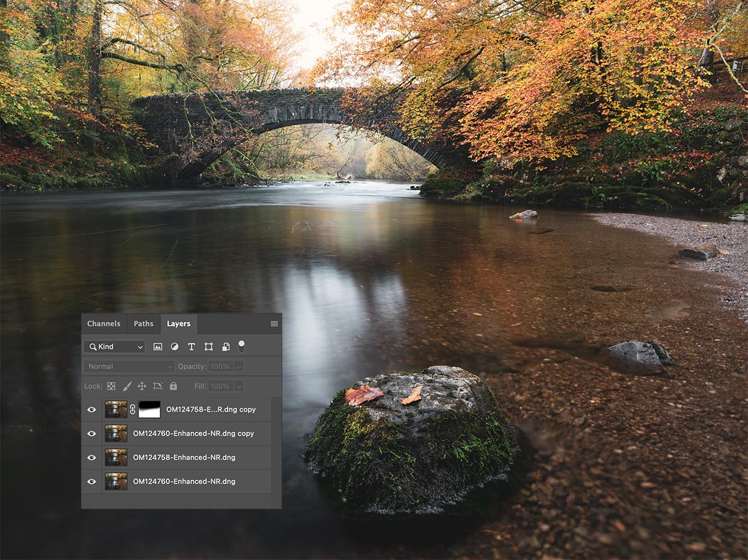Viewport: 748px width, 560px height.
Task: Click the lock position move icon
Action: point(142,386)
